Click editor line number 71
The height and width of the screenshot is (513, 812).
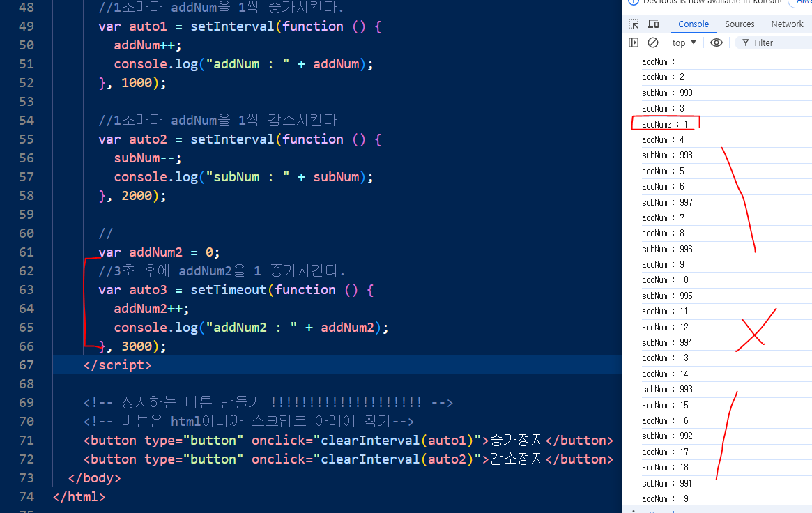click(26, 441)
